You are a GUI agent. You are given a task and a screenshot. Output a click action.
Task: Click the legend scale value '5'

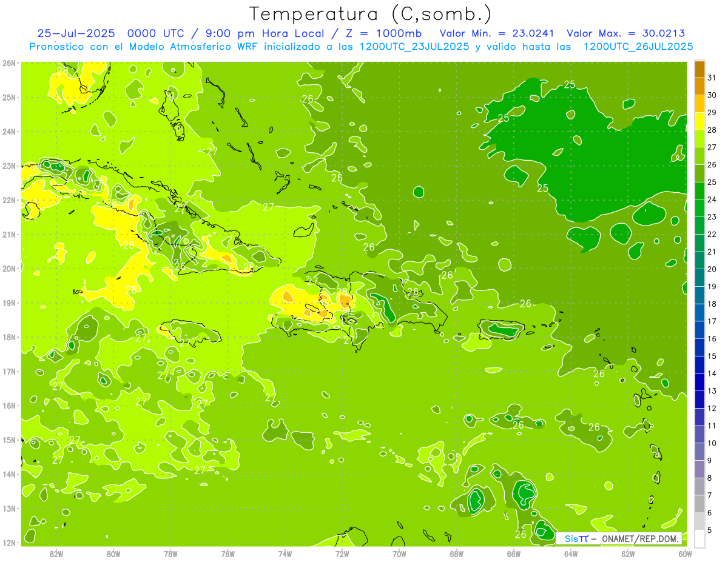(710, 530)
